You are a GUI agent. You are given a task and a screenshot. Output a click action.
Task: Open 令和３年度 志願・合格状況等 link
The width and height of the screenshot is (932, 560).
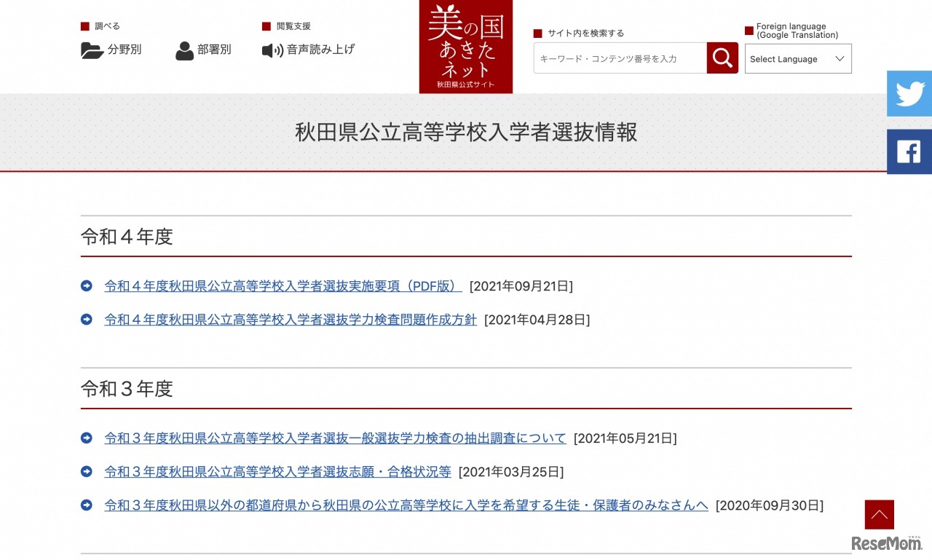tap(277, 471)
